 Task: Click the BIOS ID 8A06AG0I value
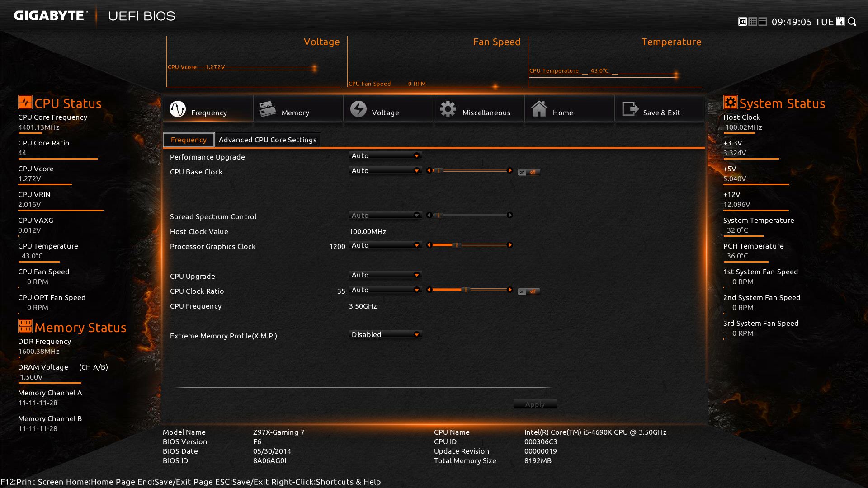click(x=269, y=460)
